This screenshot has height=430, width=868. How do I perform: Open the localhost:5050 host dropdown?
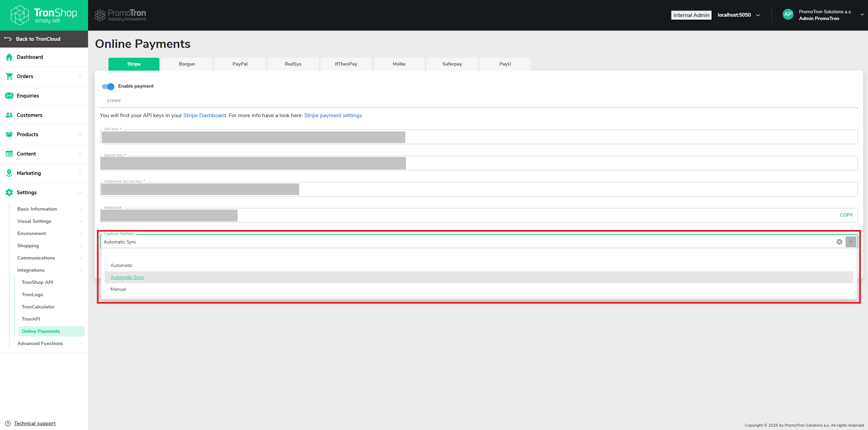(739, 15)
